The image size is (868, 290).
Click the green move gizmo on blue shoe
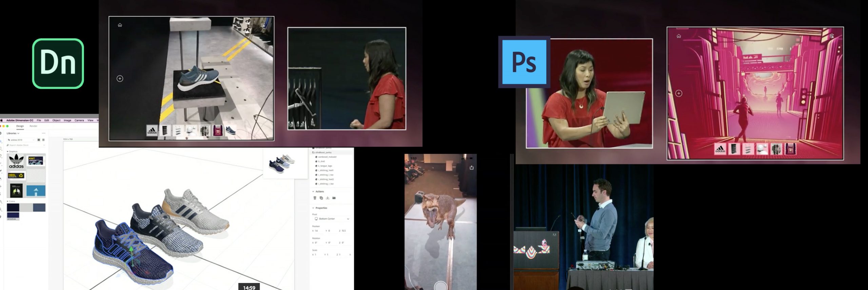pos(132,257)
